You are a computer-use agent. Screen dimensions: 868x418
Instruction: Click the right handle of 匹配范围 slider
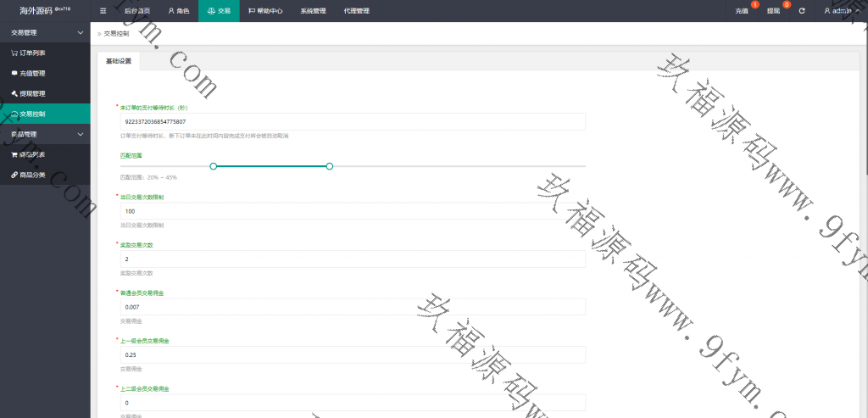coord(329,166)
